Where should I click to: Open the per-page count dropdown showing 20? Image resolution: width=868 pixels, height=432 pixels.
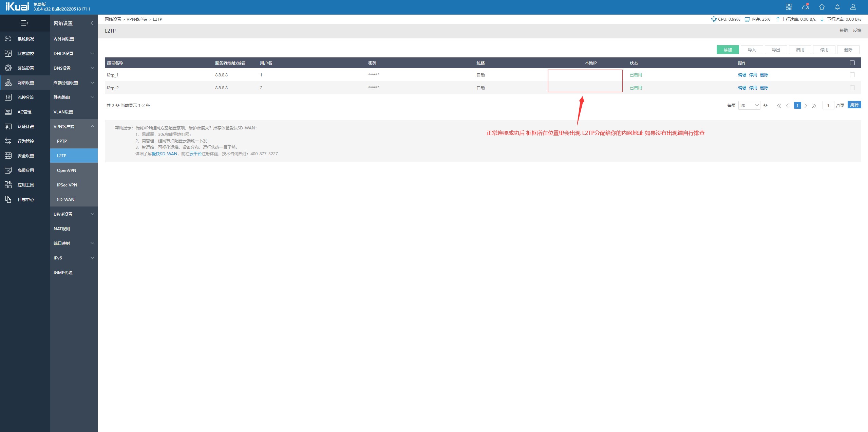749,105
